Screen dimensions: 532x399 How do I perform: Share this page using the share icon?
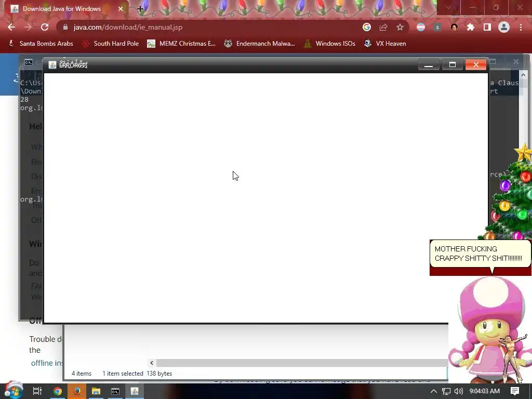383,27
